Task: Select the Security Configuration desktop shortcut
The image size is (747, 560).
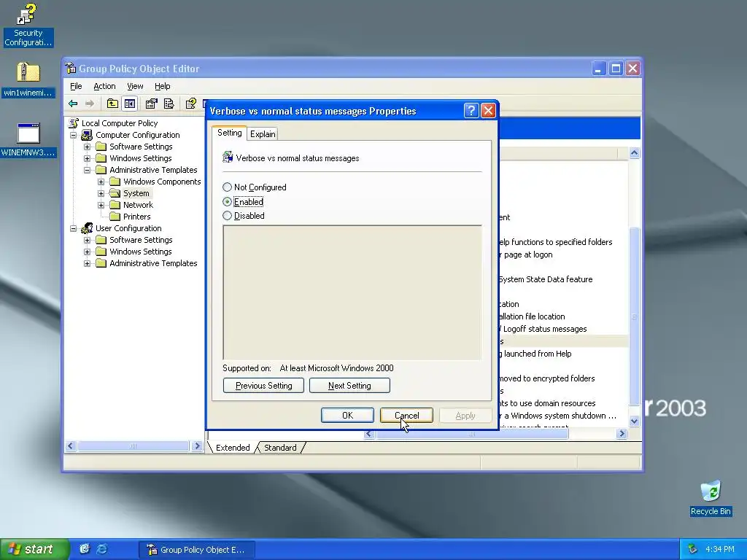Action: 28,26
